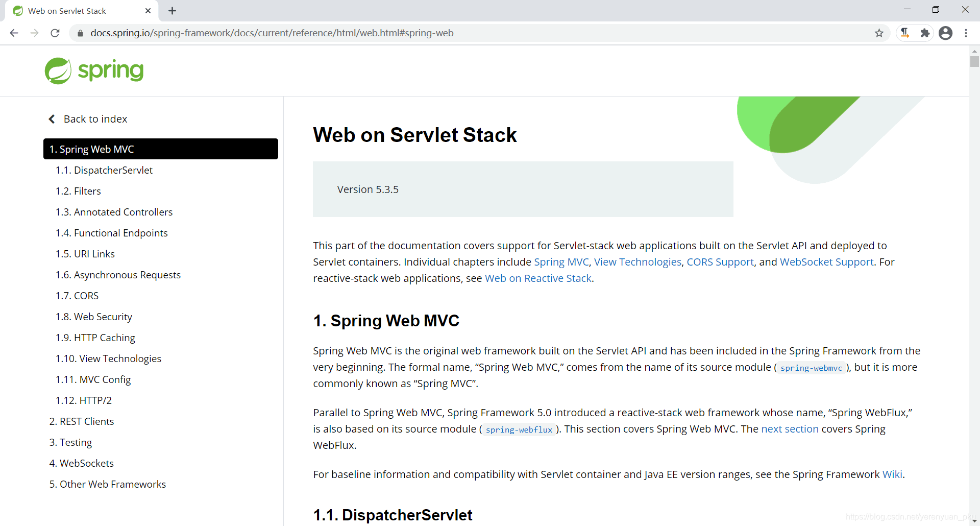Click the Version 5.3.5 text
The image size is (980, 526).
point(368,189)
